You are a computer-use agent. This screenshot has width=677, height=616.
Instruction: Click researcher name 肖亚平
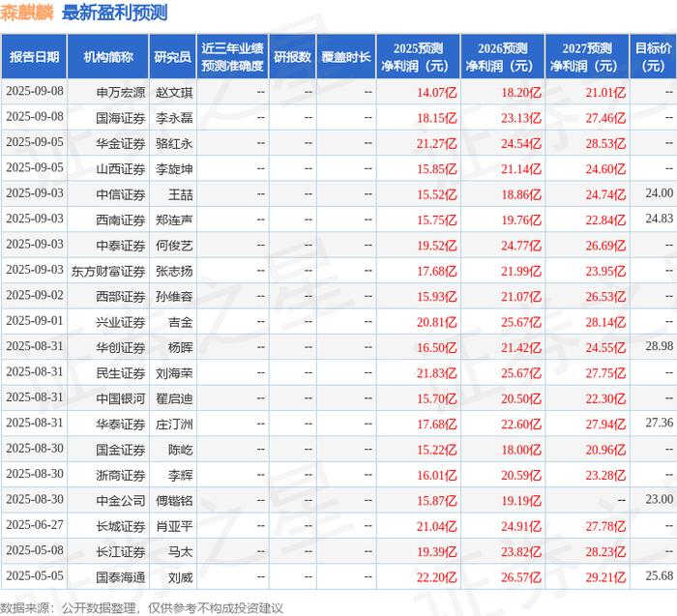174,526
